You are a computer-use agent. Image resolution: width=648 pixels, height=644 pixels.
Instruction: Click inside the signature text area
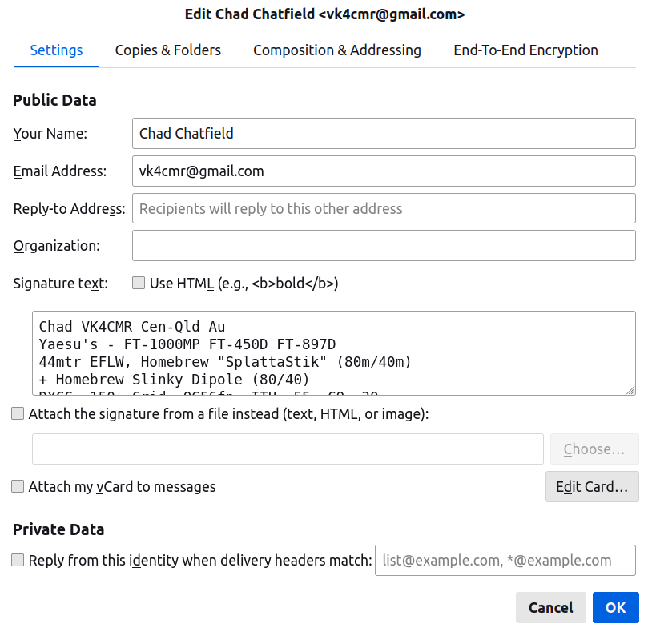point(333,353)
